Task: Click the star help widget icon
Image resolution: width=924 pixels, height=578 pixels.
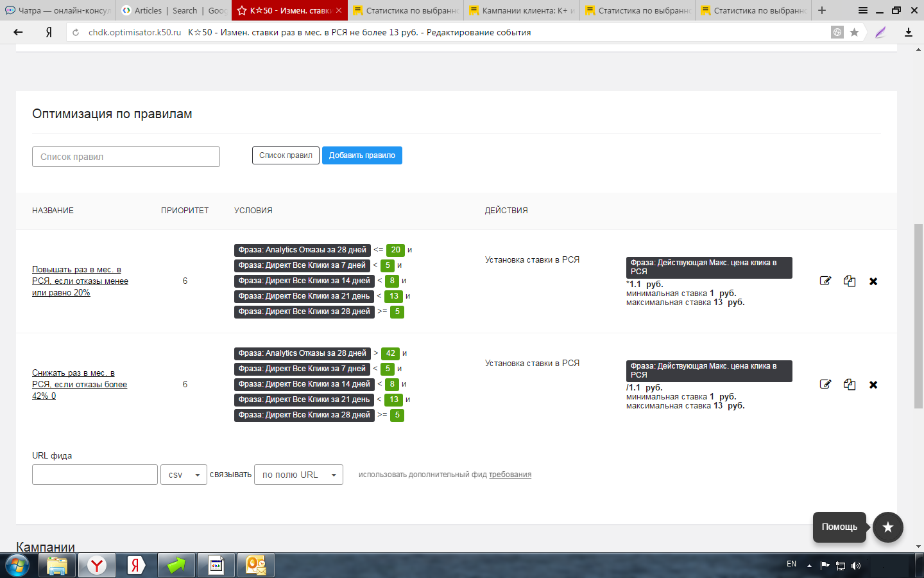Action: [888, 527]
